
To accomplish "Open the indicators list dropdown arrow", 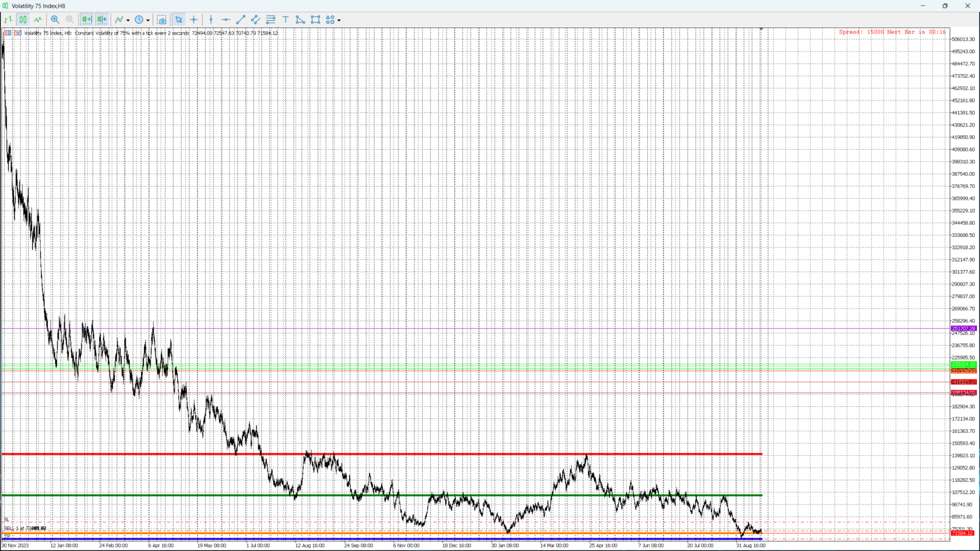I will pos(128,20).
